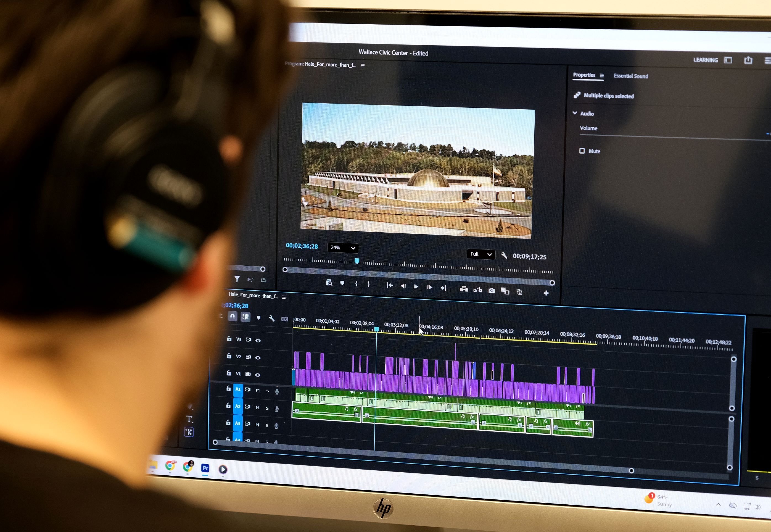This screenshot has height=532, width=771.
Task: Click the A2 voice-over record microphone
Action: coord(276,408)
